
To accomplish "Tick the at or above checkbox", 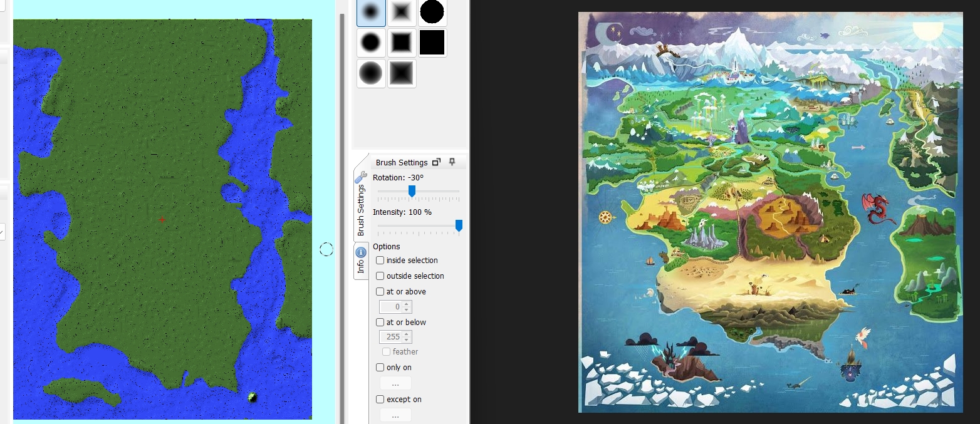I will [380, 291].
